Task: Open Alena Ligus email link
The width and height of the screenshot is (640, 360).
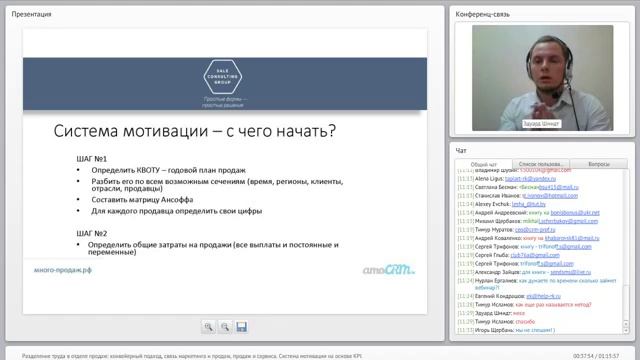Action: click(x=530, y=179)
